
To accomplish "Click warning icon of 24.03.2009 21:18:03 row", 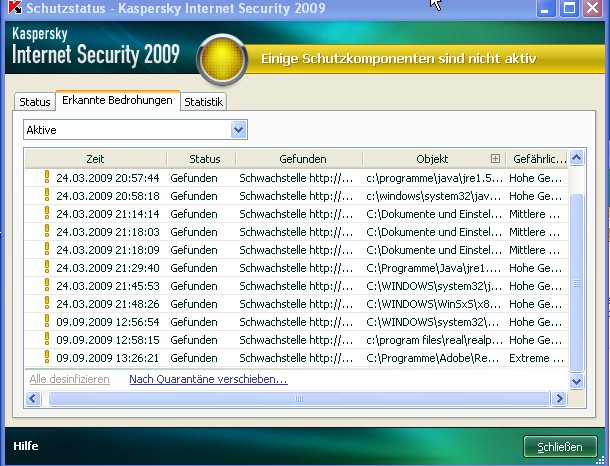I will click(x=47, y=231).
